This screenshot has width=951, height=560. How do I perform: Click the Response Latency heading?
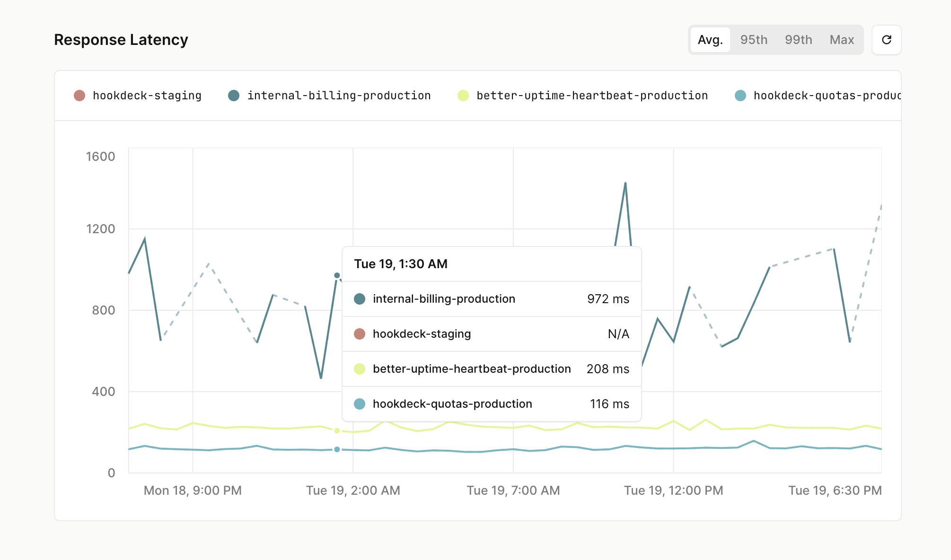[121, 40]
